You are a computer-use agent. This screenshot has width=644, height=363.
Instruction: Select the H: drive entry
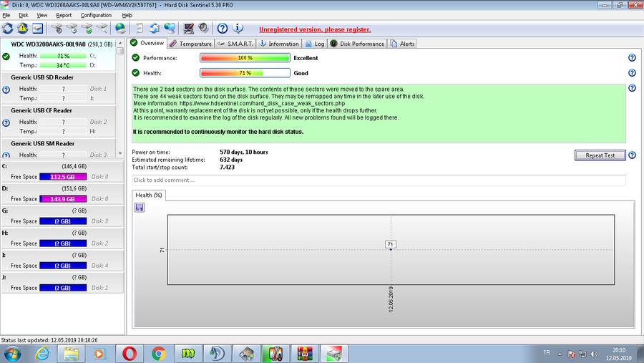click(x=62, y=238)
